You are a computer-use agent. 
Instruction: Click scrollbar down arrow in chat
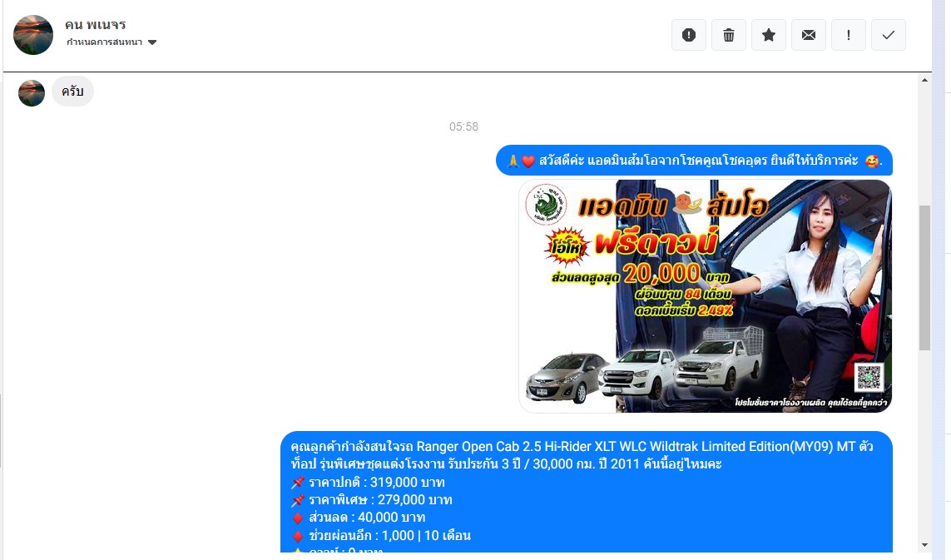coord(924,546)
